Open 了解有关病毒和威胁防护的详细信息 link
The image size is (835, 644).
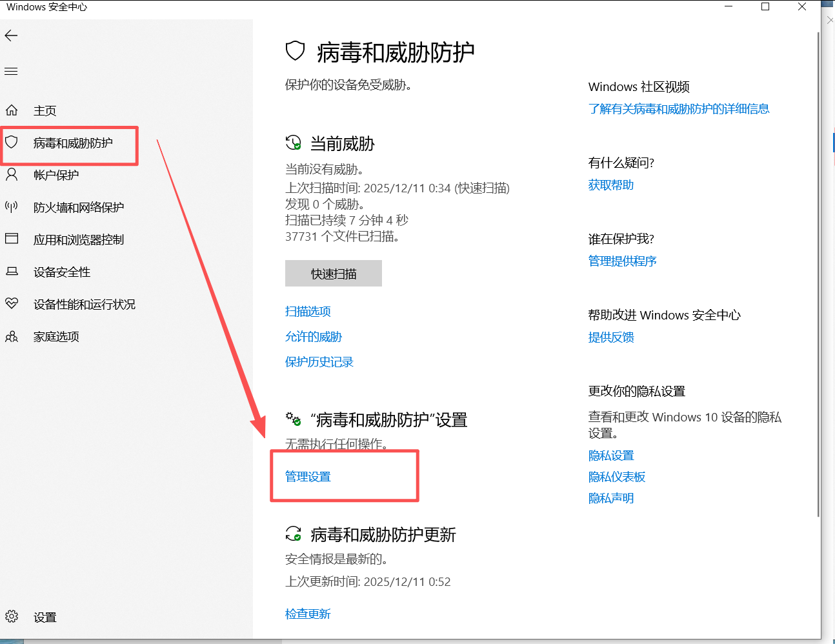[679, 109]
